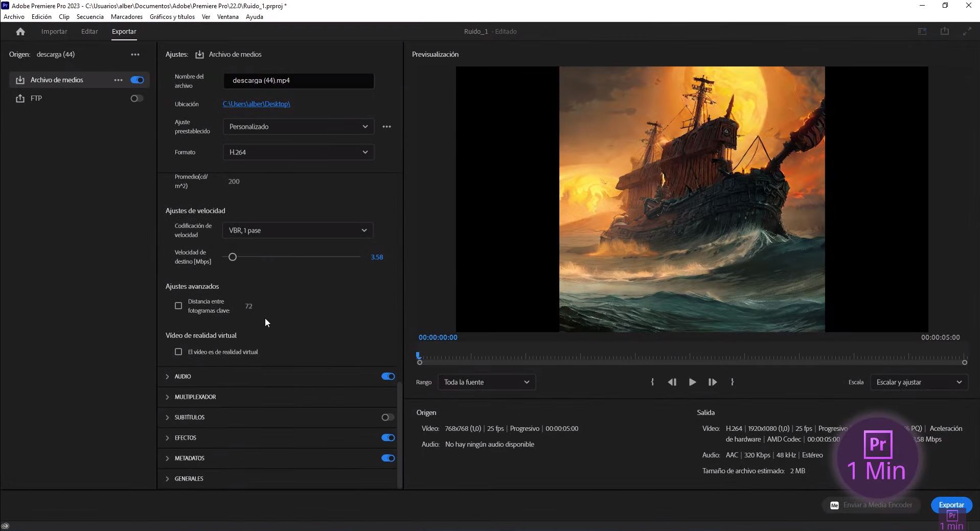
Task: Switch to the Editar tab
Action: tap(89, 31)
